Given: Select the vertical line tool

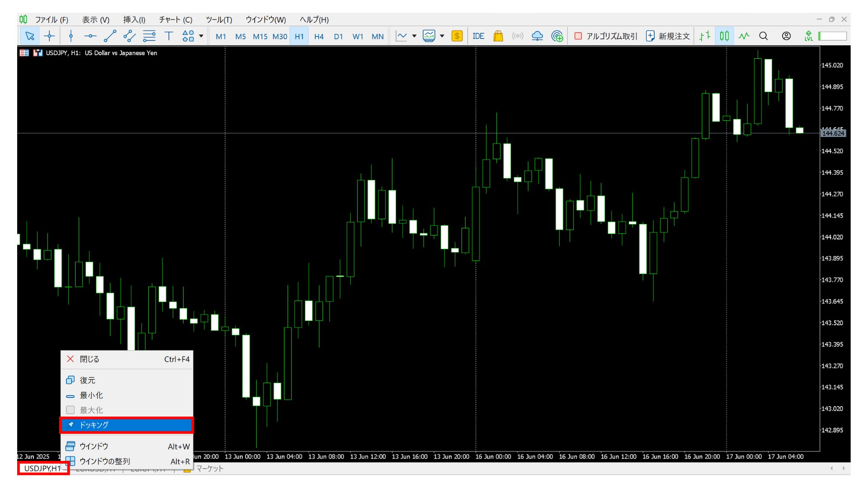Looking at the screenshot, I should tap(71, 36).
